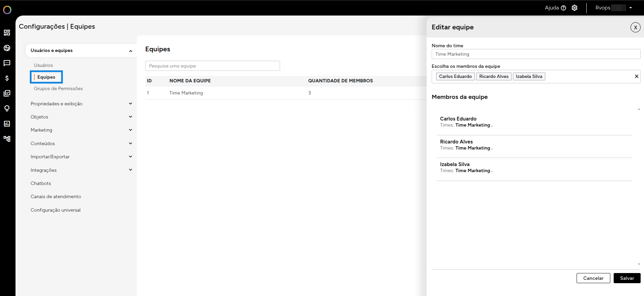Image resolution: width=644 pixels, height=296 pixels.
Task: Open the chat messages icon in sidebar
Action: pyautogui.click(x=7, y=63)
